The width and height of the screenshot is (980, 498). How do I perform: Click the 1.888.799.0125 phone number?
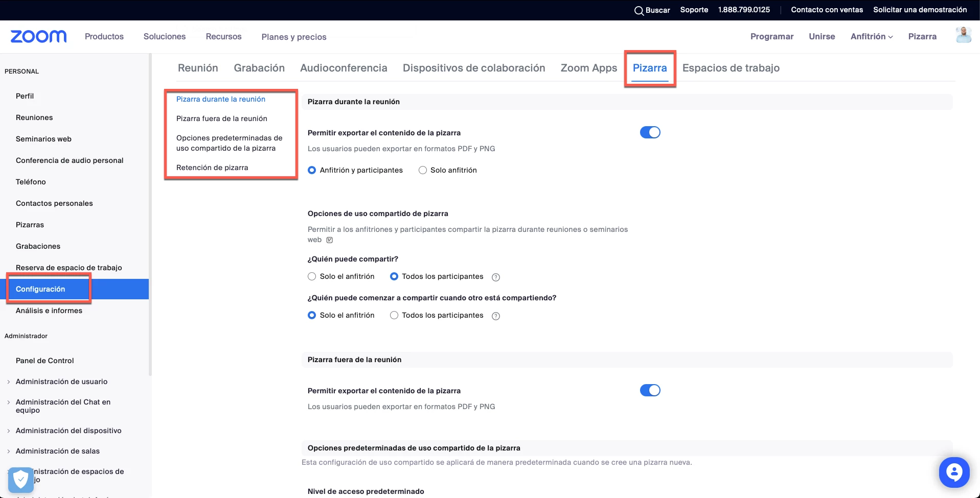(744, 10)
